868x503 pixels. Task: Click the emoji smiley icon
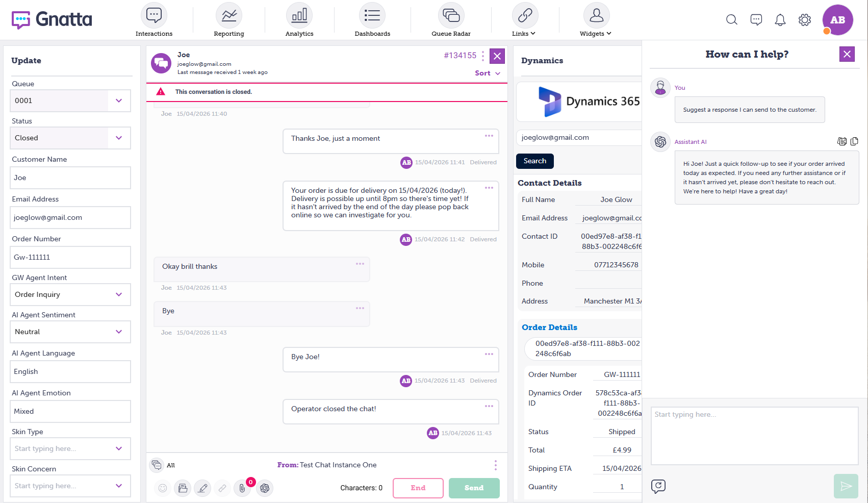[x=163, y=488]
